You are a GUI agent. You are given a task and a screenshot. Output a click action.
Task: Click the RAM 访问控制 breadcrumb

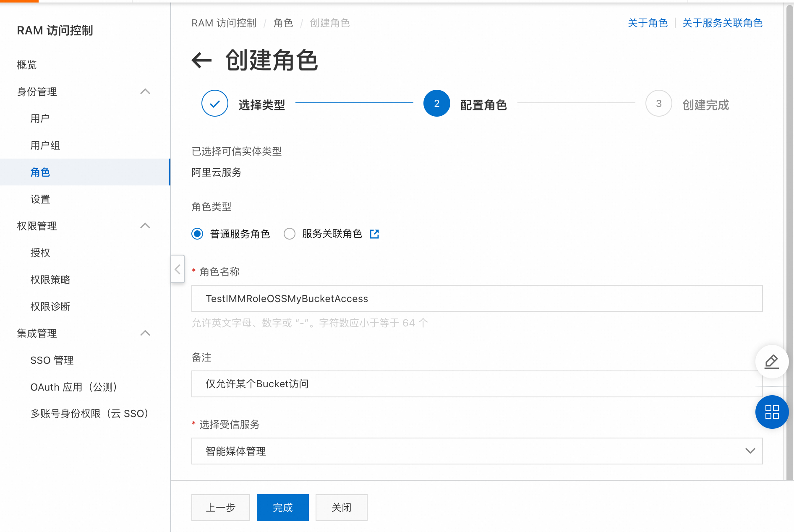[224, 23]
